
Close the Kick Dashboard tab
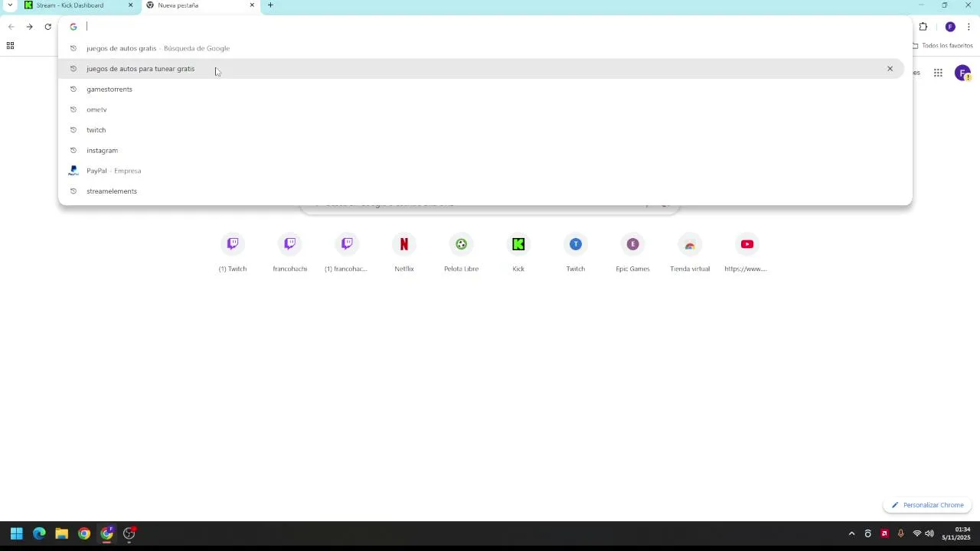click(x=130, y=5)
